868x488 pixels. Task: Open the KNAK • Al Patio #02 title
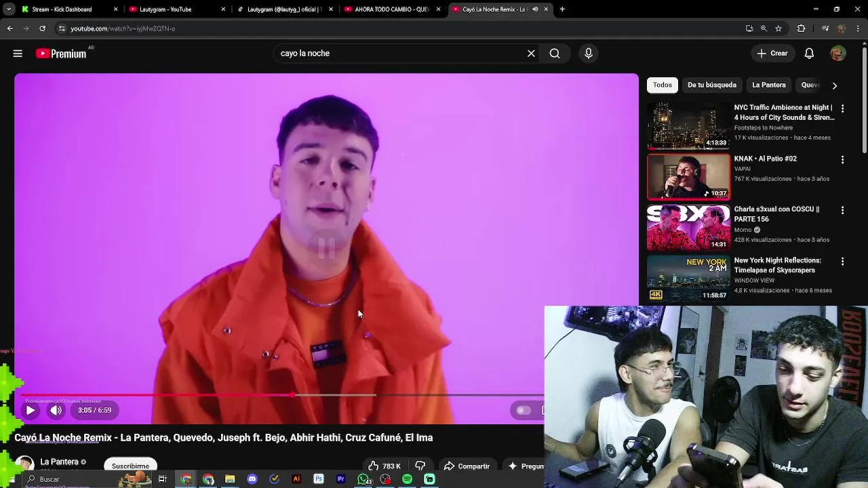point(765,159)
